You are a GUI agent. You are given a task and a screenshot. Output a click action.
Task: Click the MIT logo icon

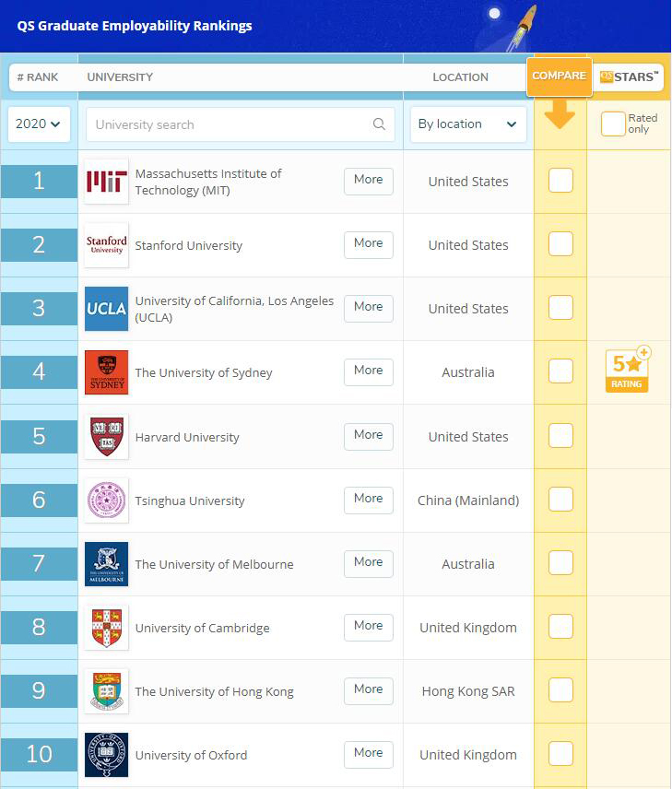106,182
